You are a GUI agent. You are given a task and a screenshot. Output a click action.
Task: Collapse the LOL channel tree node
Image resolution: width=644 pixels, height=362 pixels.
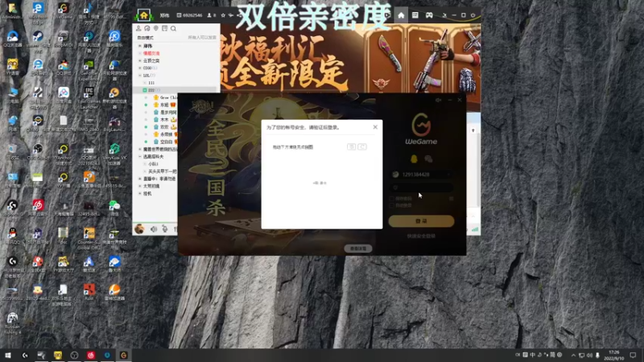pyautogui.click(x=140, y=76)
